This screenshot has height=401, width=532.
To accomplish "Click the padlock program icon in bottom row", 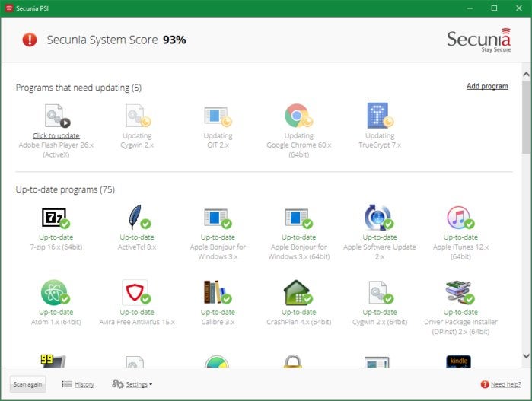I will 293,361.
